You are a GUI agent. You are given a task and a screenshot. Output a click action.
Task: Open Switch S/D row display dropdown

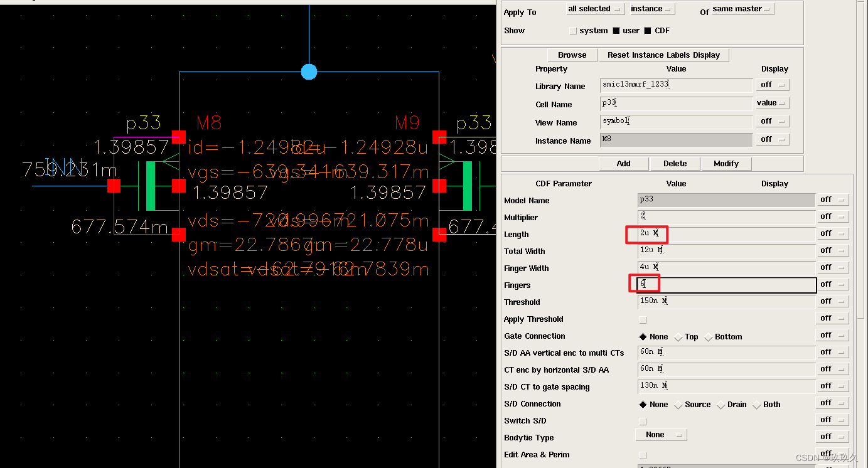[x=833, y=420]
